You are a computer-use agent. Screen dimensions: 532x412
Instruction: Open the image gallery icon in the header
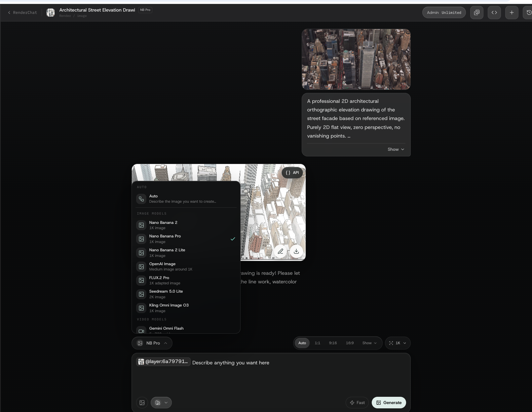[x=476, y=13]
